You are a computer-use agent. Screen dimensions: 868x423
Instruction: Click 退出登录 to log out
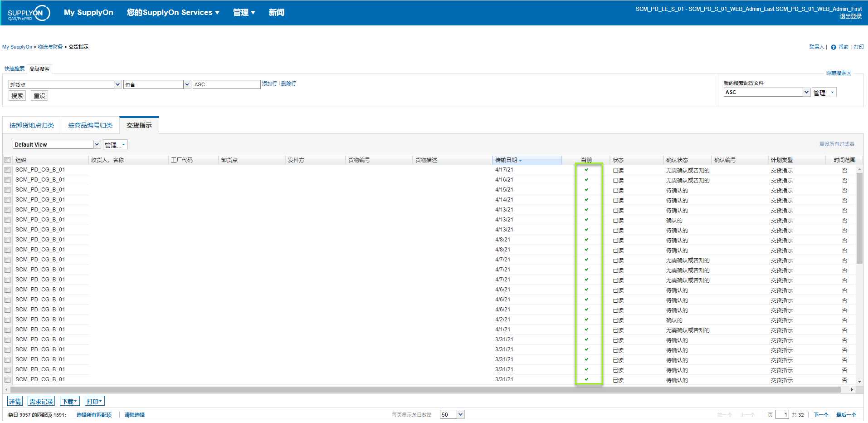[x=850, y=16]
